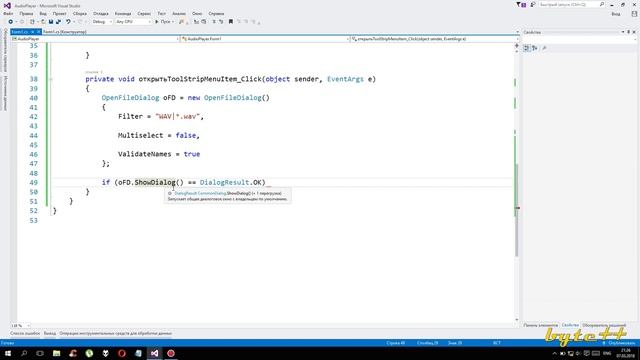Open the Сервис menu
Screen dimensions: 640x360
click(x=144, y=13)
